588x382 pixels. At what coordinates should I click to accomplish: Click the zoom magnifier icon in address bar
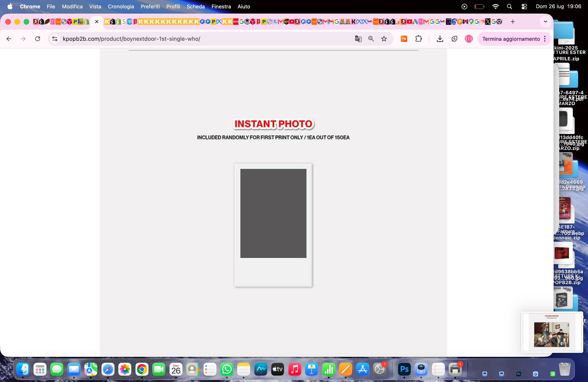(371, 39)
